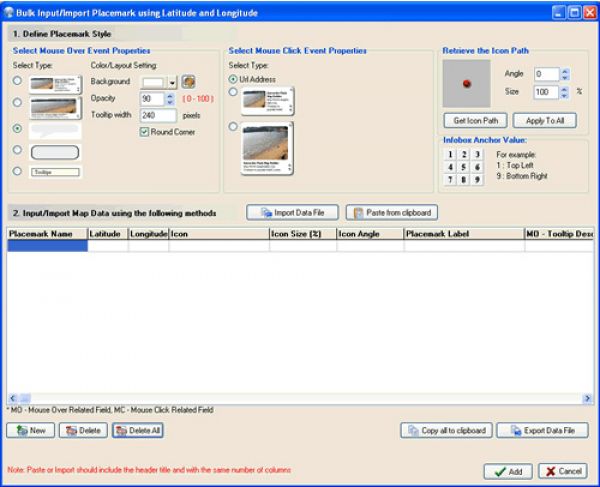Click the Icon Angle column header

[x=370, y=234]
